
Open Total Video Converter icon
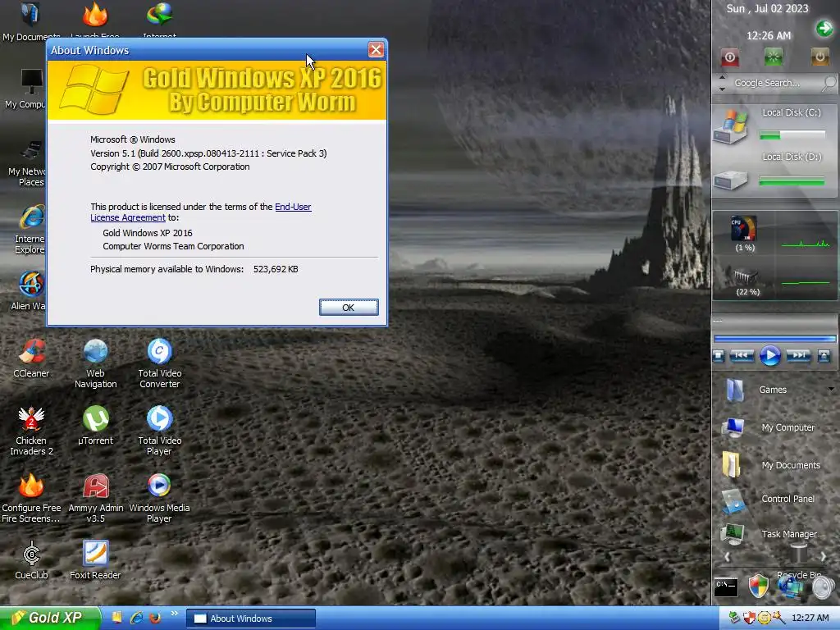160,363
